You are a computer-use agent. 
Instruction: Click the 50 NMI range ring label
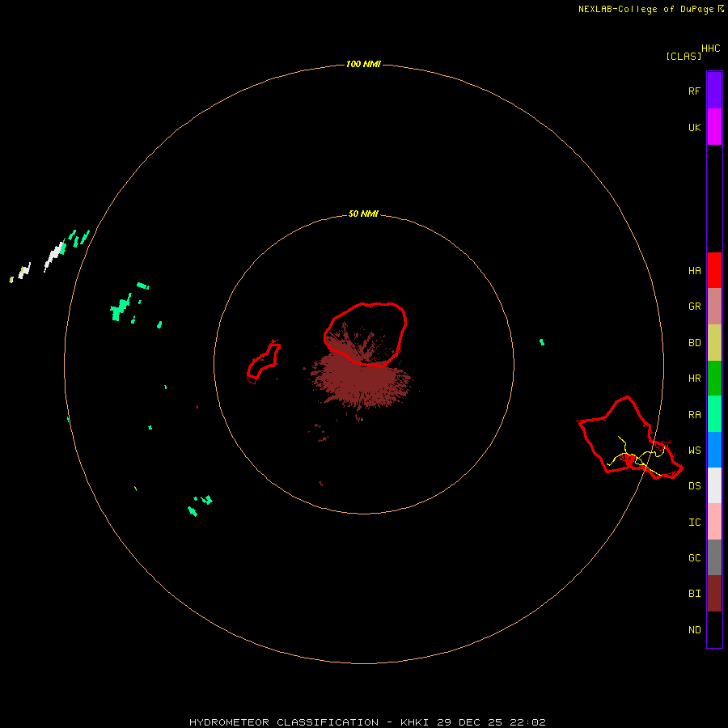pyautogui.click(x=363, y=214)
